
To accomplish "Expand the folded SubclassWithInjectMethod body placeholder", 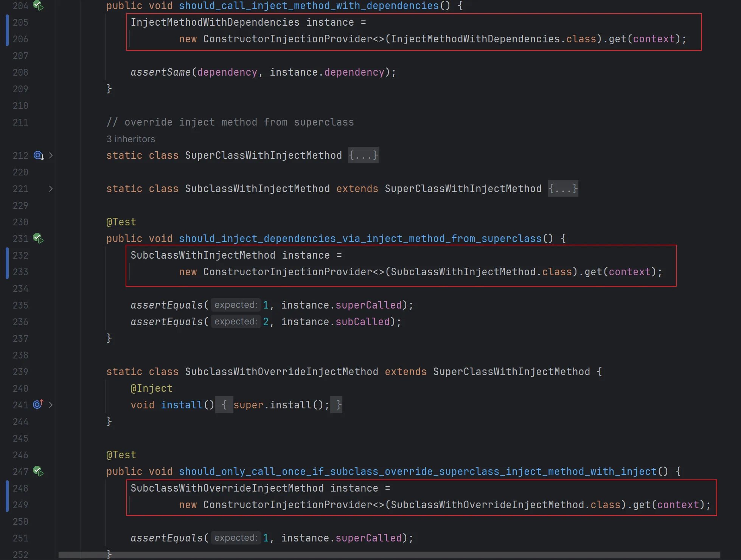I will pos(563,189).
